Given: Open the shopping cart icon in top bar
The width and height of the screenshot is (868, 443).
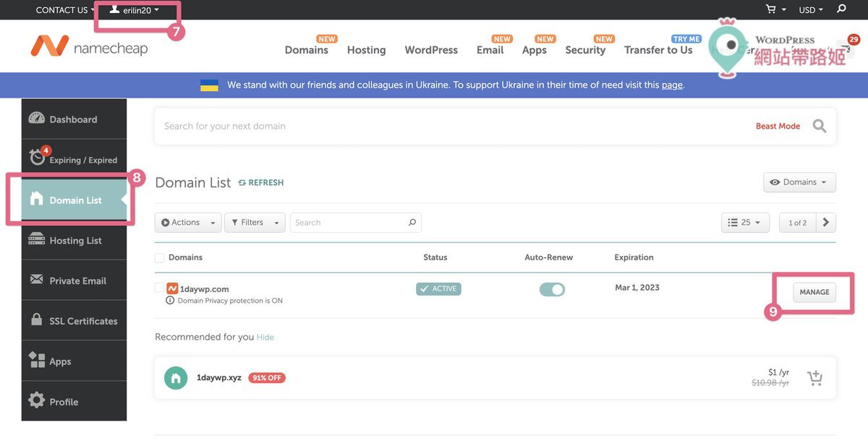Looking at the screenshot, I should click(772, 9).
